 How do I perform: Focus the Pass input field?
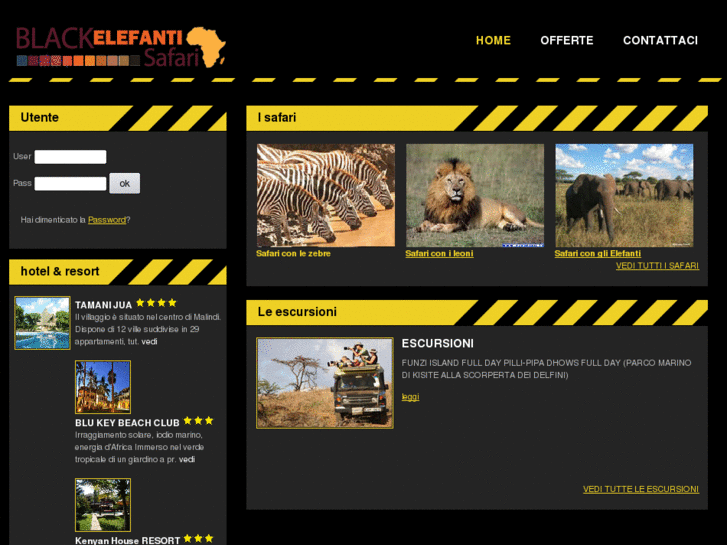(70, 184)
